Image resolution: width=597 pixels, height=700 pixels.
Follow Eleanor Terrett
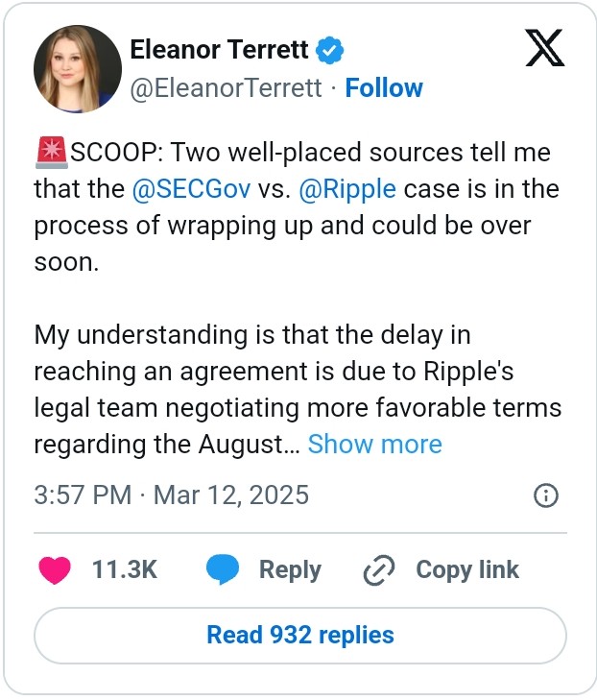[x=384, y=88]
